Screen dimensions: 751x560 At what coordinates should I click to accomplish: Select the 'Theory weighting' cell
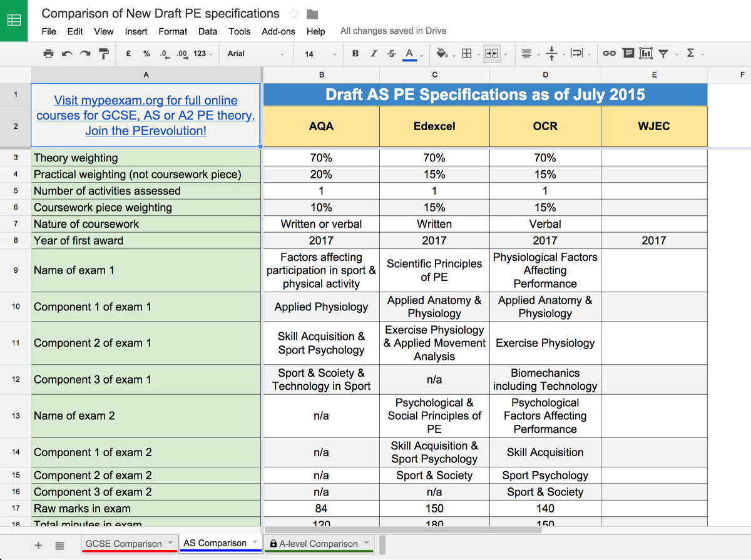(x=146, y=158)
